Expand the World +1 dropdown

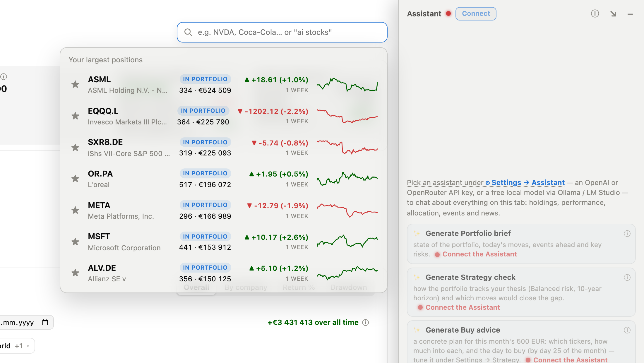17,346
